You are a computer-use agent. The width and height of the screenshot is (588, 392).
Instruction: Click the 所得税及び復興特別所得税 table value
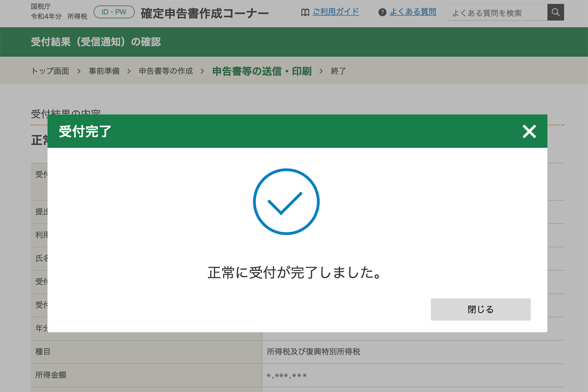pos(313,352)
